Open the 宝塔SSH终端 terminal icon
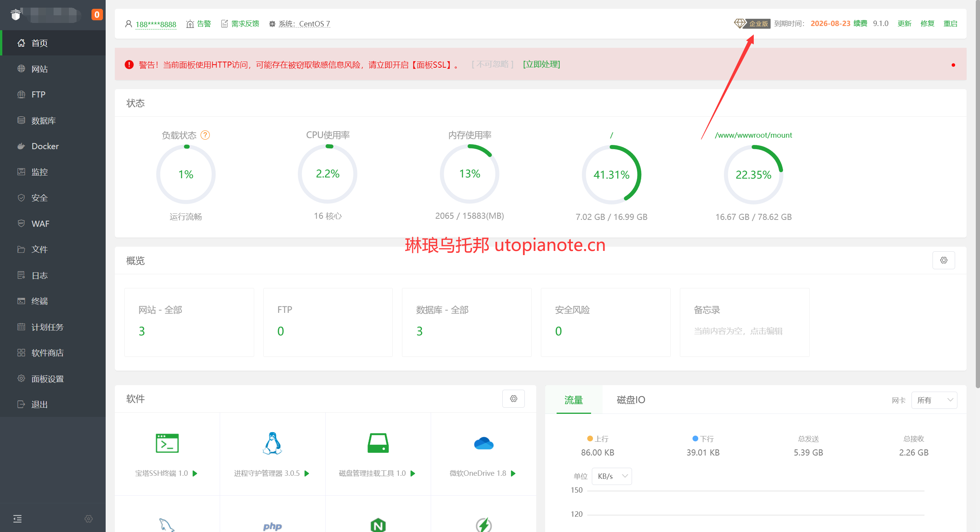980x532 pixels. 167,443
